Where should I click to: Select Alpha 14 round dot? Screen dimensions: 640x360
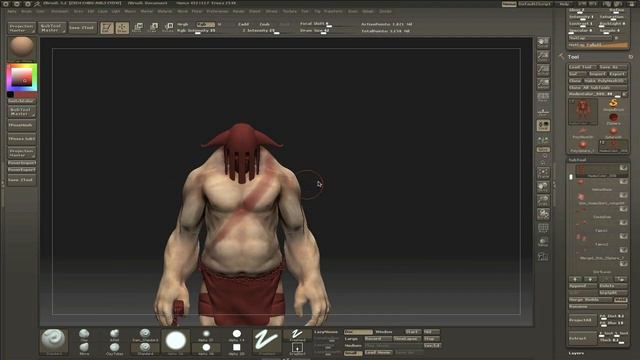click(x=236, y=335)
